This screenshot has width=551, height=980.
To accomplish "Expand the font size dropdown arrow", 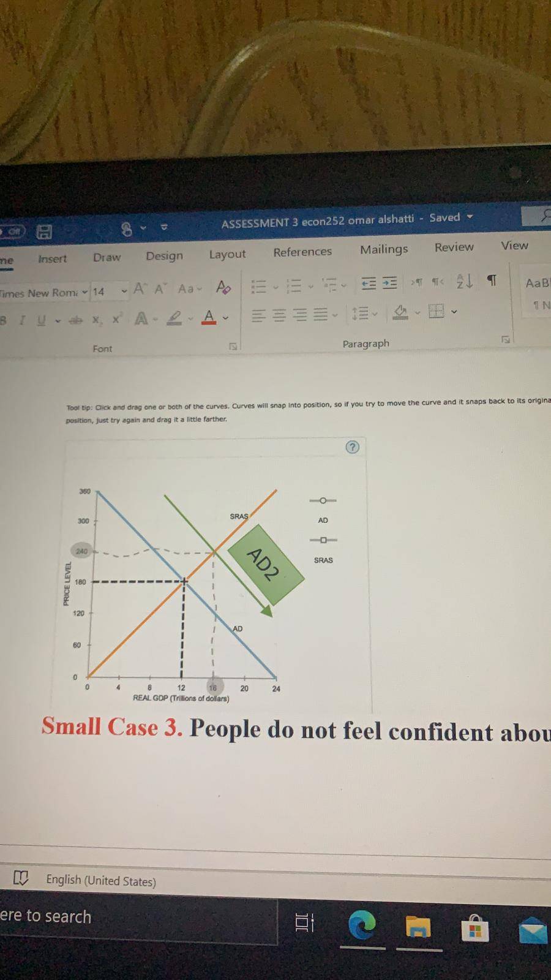I will pyautogui.click(x=124, y=290).
